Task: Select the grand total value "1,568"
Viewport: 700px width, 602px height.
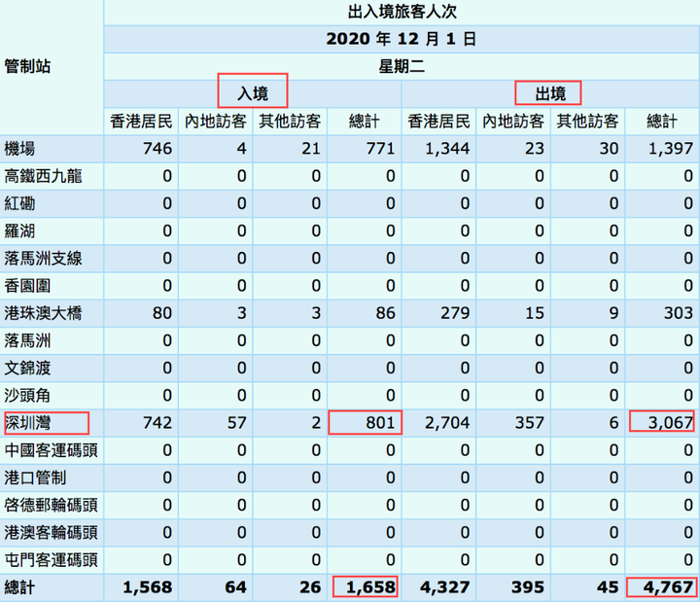Action: point(148,587)
